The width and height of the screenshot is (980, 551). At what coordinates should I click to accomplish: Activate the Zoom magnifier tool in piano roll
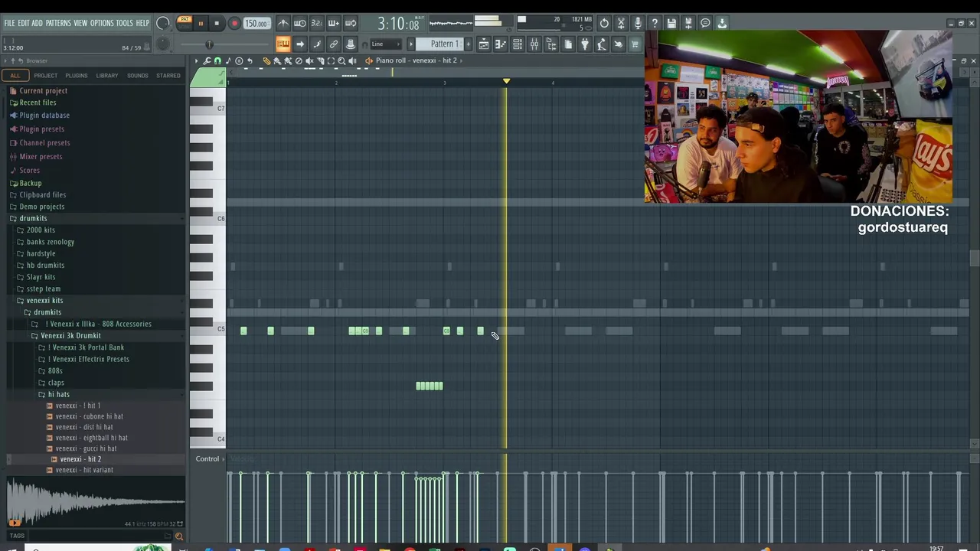341,60
